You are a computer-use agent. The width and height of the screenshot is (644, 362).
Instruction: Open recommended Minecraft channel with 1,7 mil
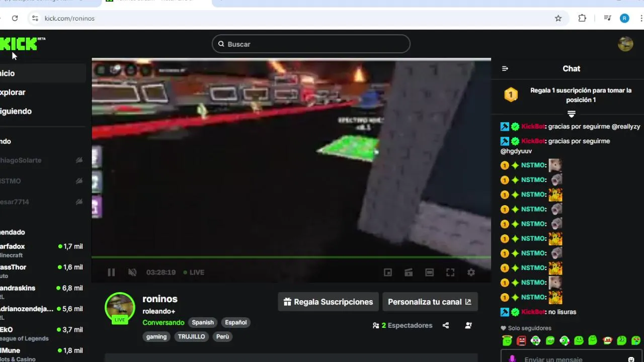(x=43, y=250)
